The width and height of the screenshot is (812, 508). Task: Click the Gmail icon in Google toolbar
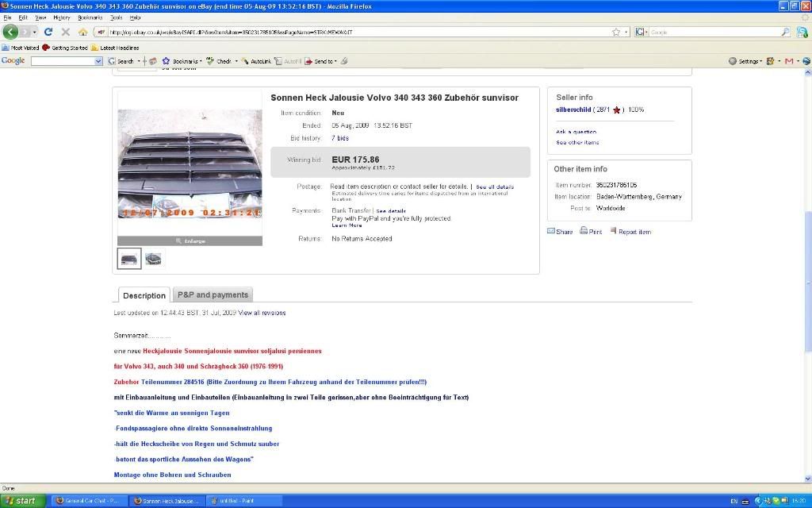pyautogui.click(x=788, y=61)
